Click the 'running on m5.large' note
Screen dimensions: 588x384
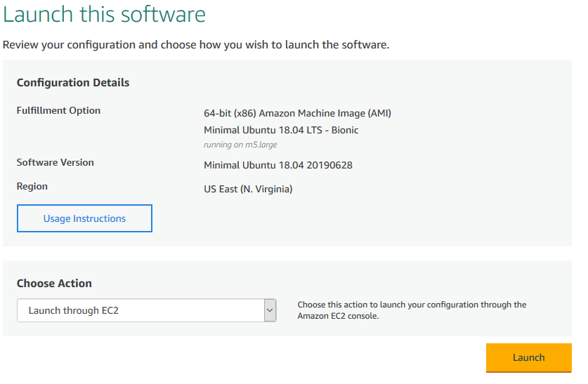pos(240,145)
